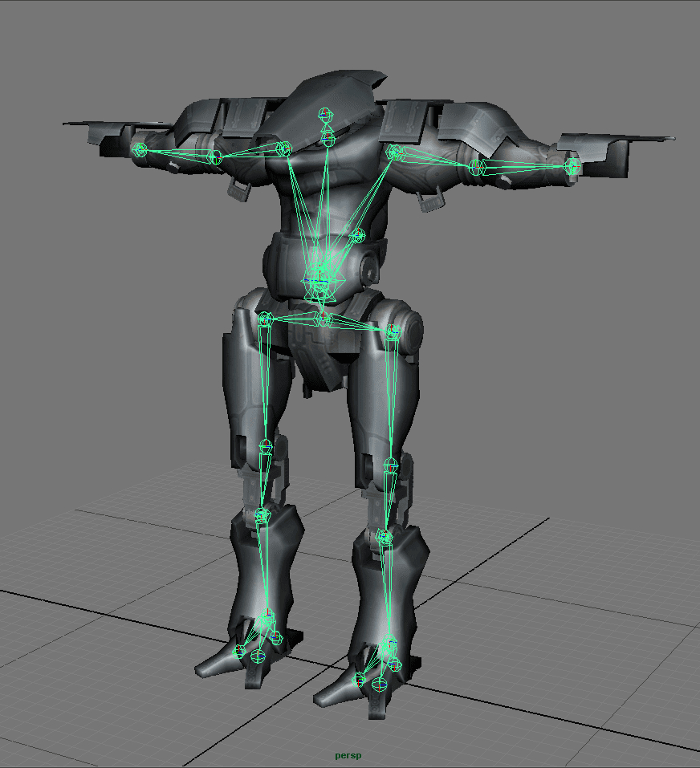The height and width of the screenshot is (768, 700).
Task: Select the left hip joint controller
Action: pos(265,318)
